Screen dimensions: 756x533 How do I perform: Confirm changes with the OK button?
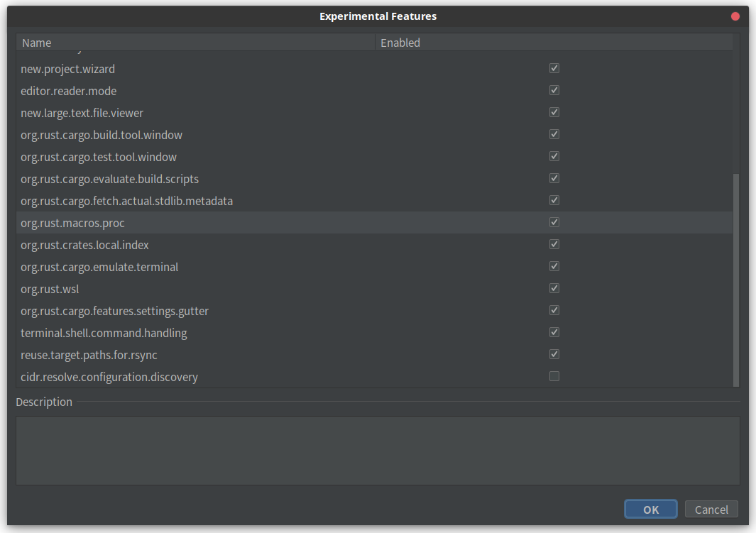tap(650, 509)
